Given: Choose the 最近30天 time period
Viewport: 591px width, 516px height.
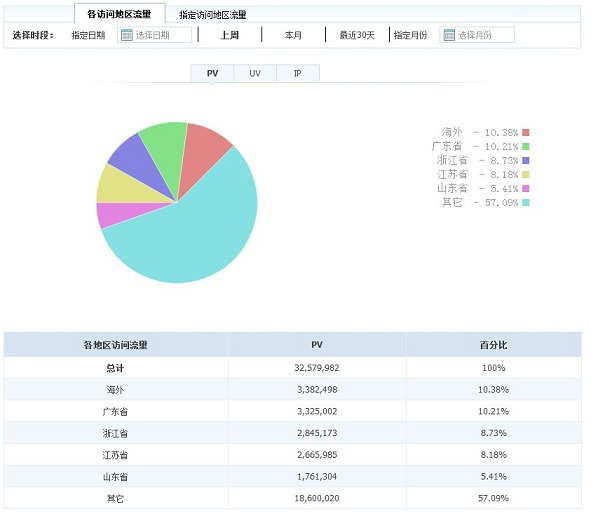Looking at the screenshot, I should coord(357,35).
